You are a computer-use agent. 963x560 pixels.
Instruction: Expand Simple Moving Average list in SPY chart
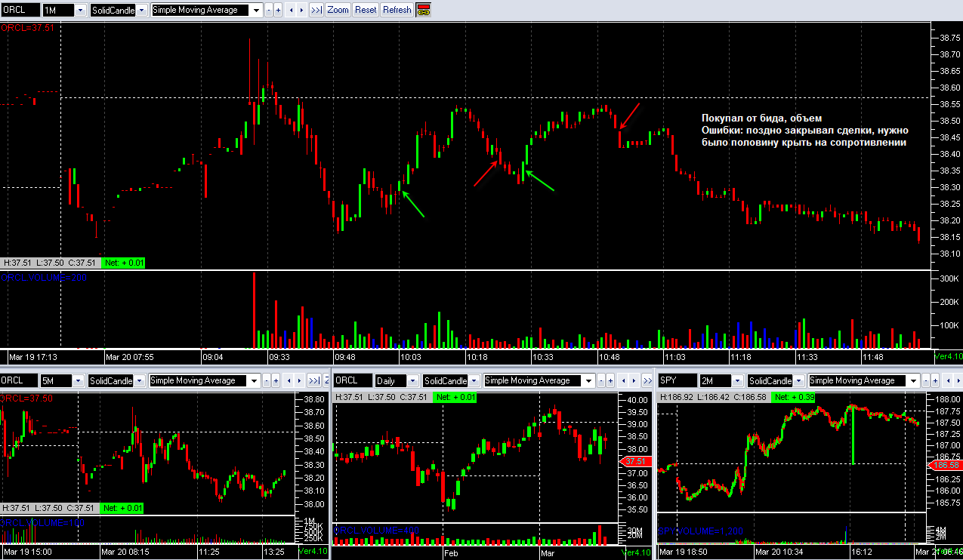pos(914,380)
